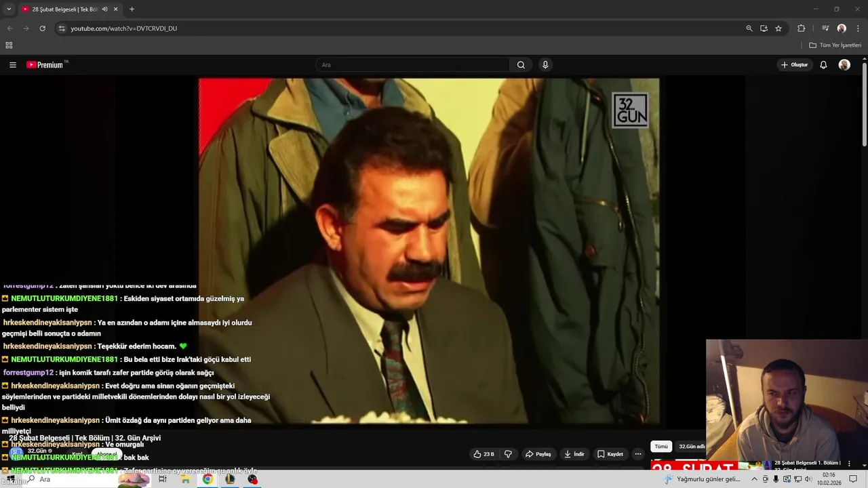Click the video player frame
Viewport: 868px width, 488px height.
[x=429, y=251]
